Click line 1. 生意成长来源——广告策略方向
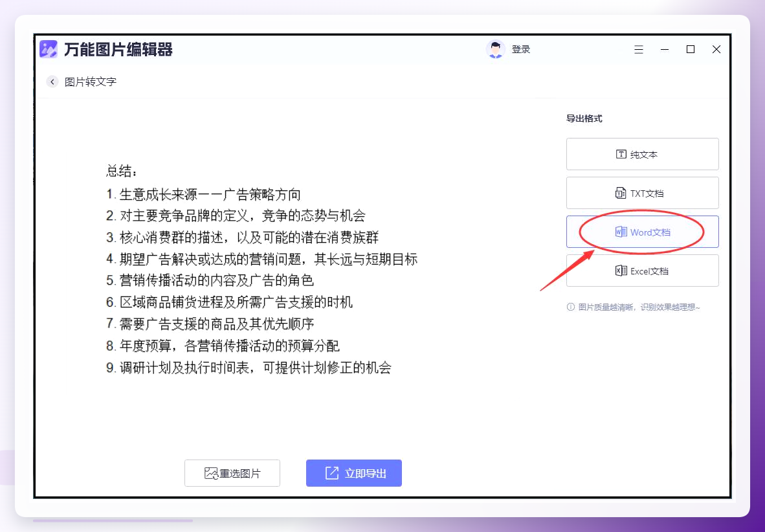Screen dimensions: 765x532 coord(203,194)
